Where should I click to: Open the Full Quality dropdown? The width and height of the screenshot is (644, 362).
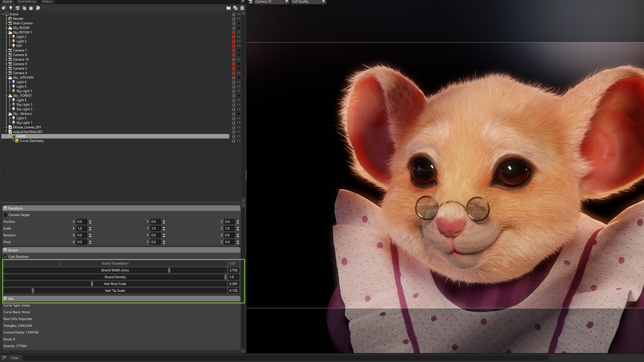pyautogui.click(x=308, y=2)
